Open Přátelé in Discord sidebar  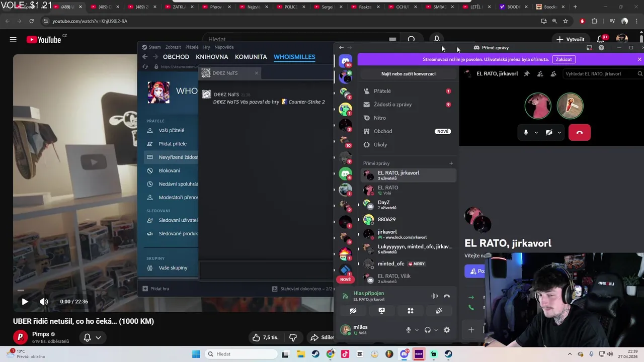tap(408, 91)
